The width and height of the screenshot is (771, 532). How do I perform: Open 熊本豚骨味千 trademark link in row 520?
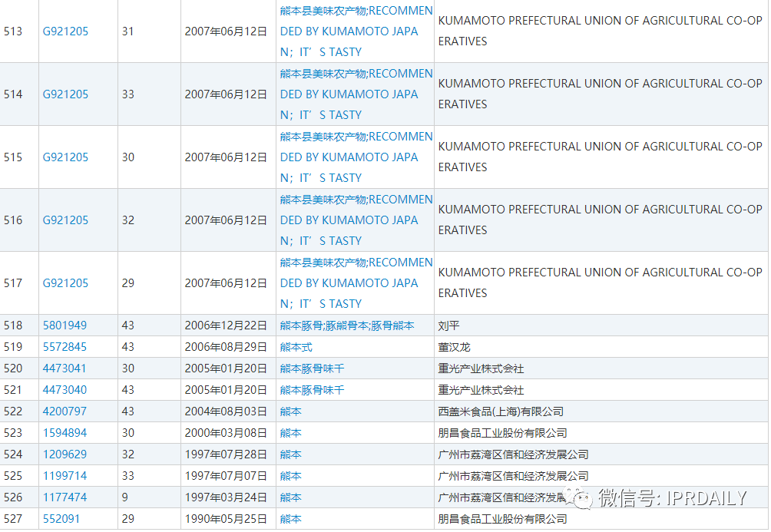pos(313,368)
